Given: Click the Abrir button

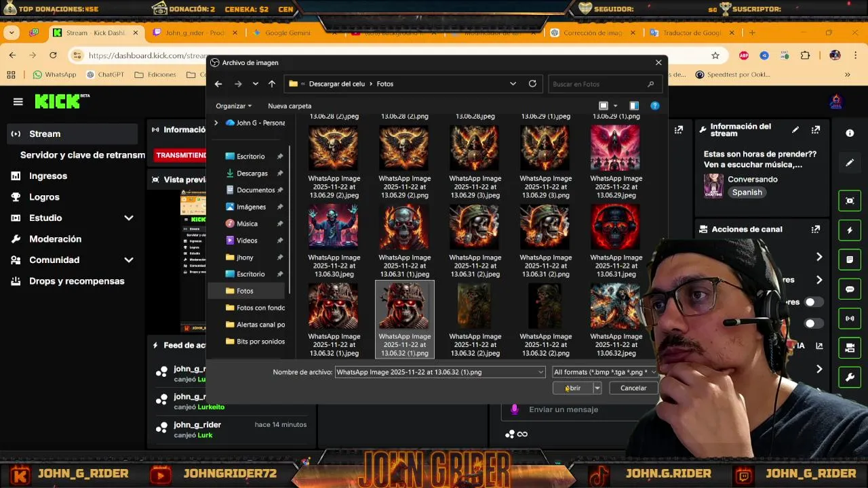Looking at the screenshot, I should click(573, 388).
